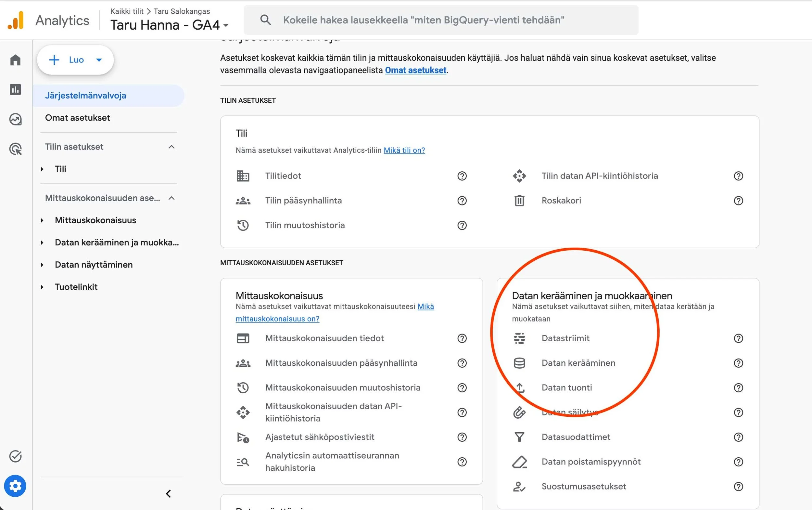Open help for Datastriimit

click(738, 338)
